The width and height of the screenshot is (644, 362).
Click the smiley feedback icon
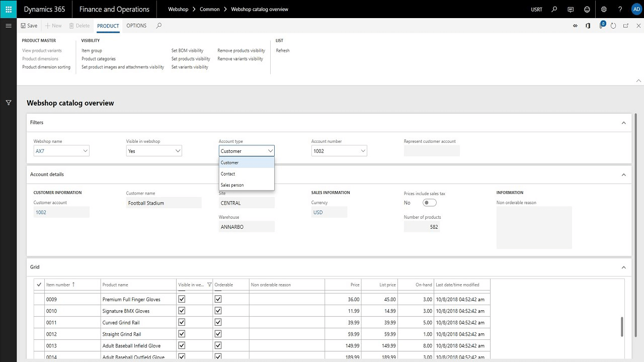point(587,9)
